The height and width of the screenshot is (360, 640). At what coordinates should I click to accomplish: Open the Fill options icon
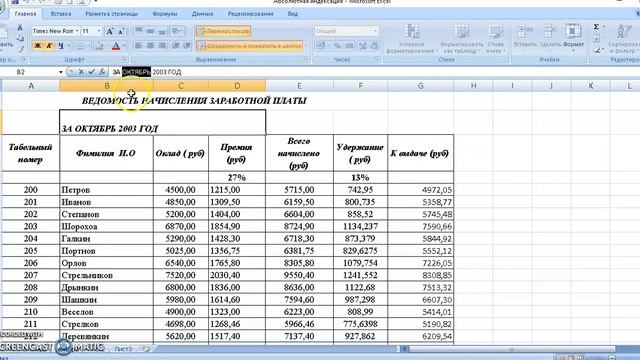click(x=596, y=39)
